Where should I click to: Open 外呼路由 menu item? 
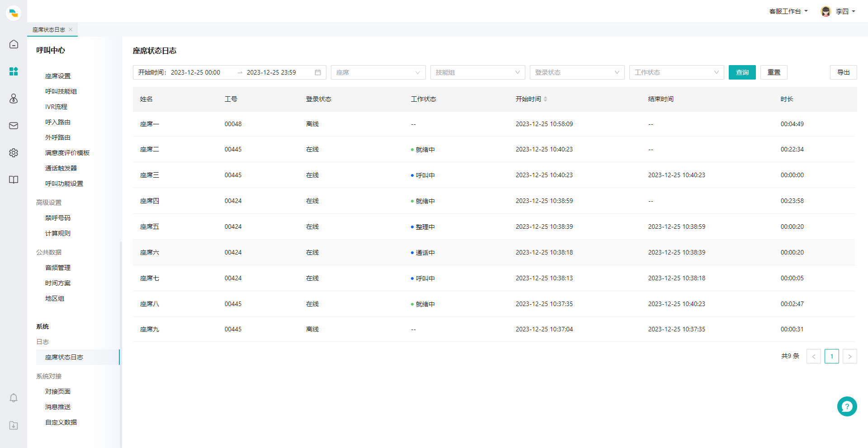click(58, 137)
